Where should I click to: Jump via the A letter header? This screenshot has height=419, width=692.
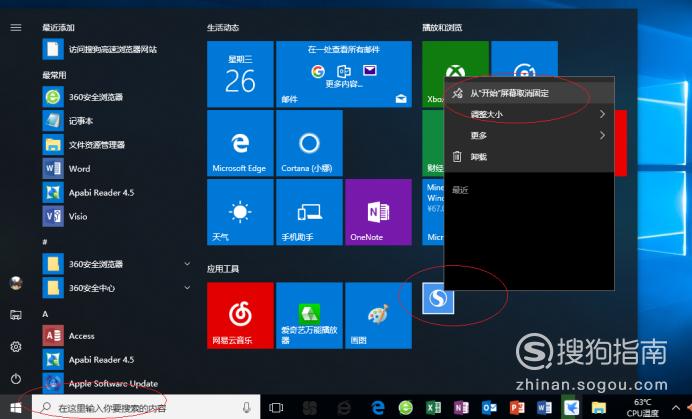click(45, 314)
